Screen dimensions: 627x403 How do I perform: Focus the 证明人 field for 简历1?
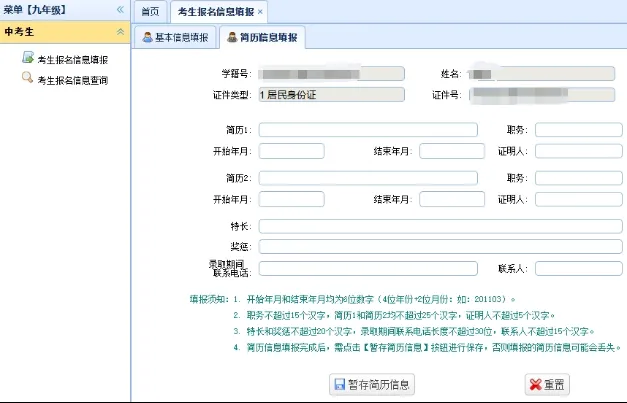tap(579, 151)
